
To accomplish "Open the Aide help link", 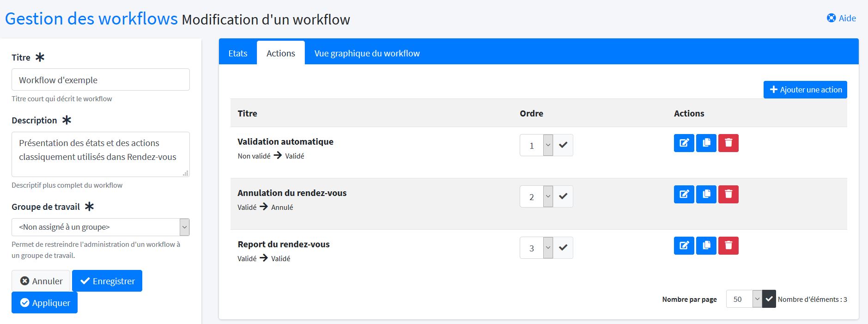I will click(841, 18).
